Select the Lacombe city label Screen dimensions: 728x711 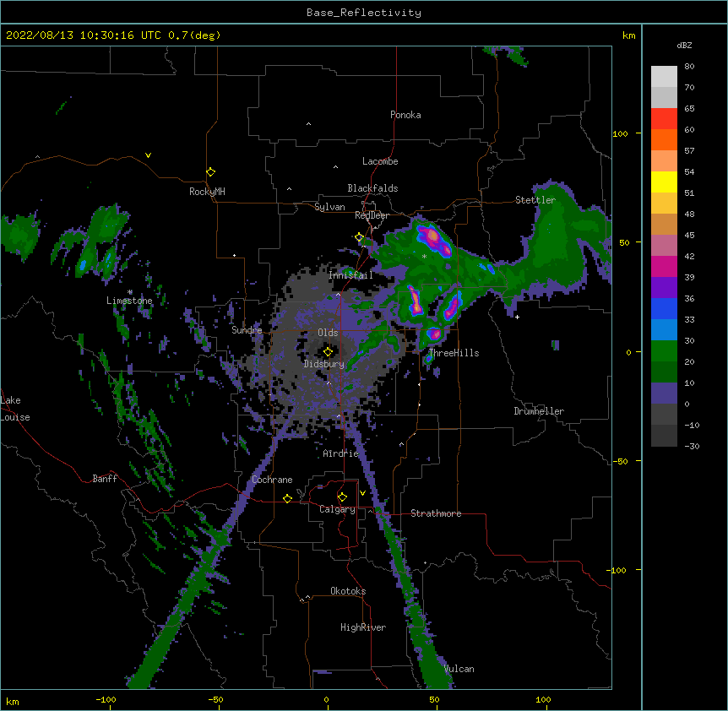[x=380, y=161]
